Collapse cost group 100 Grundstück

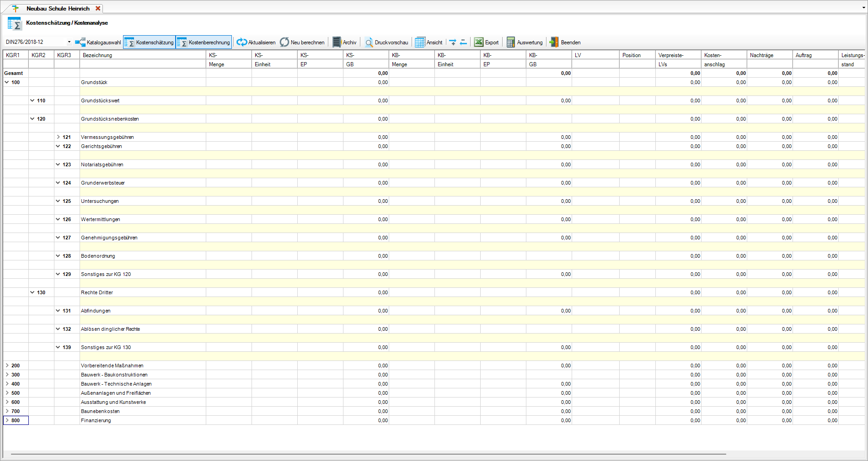point(7,82)
